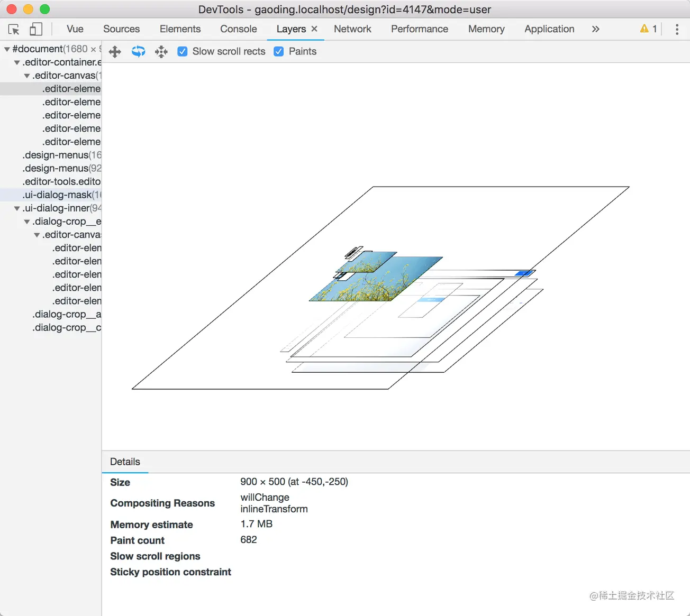This screenshot has width=690, height=616.
Task: Uncheck the Paints checkbox
Action: tap(279, 51)
